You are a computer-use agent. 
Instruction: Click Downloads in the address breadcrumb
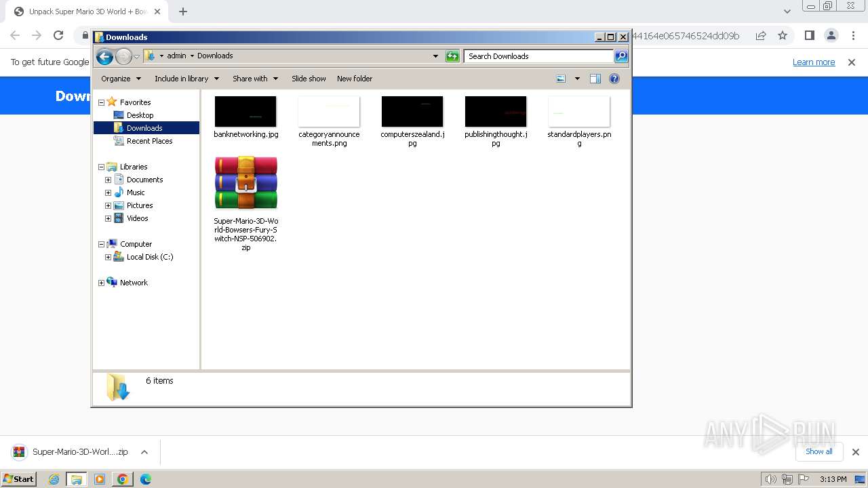(215, 56)
